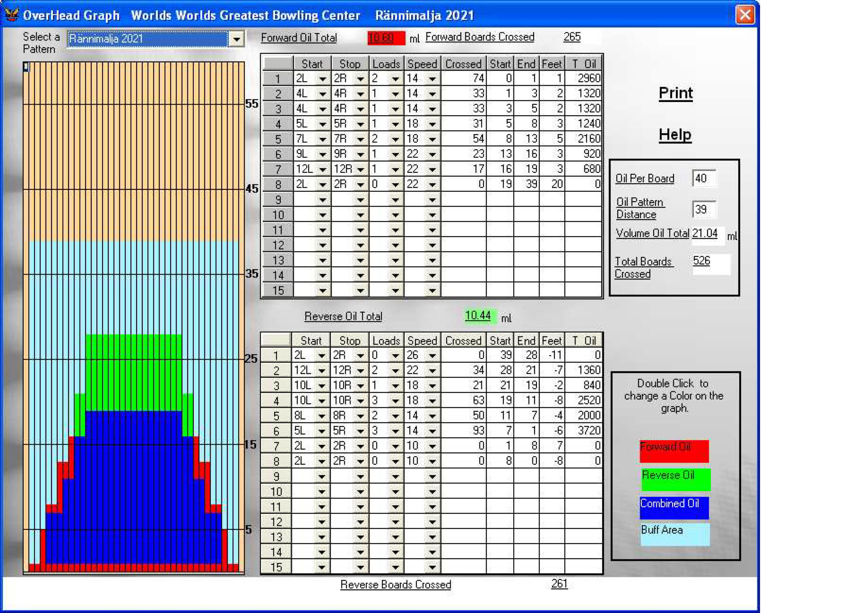Click the Forward Boards Crossed label
Image resolution: width=868 pixels, height=613 pixels.
(480, 37)
